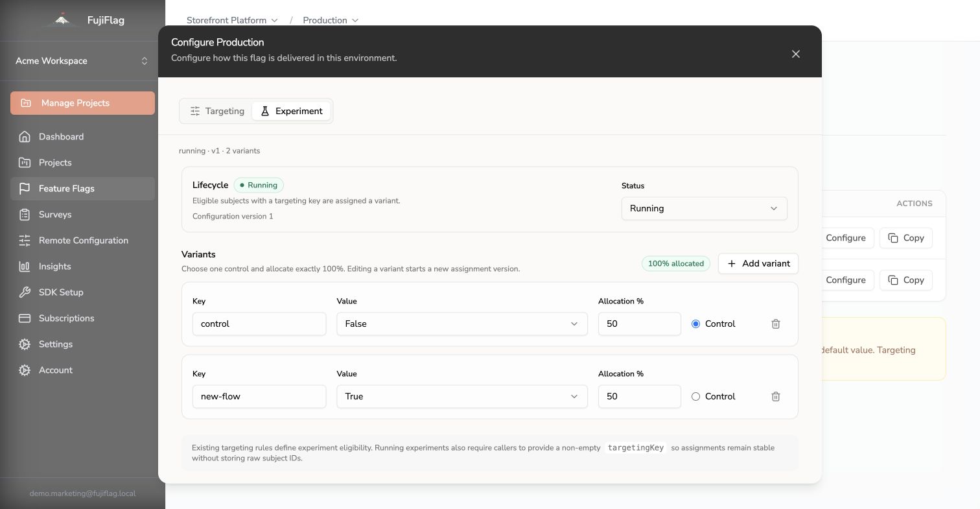Viewport: 980px width, 509px height.
Task: Close the Configure Production dialog
Action: 796,54
